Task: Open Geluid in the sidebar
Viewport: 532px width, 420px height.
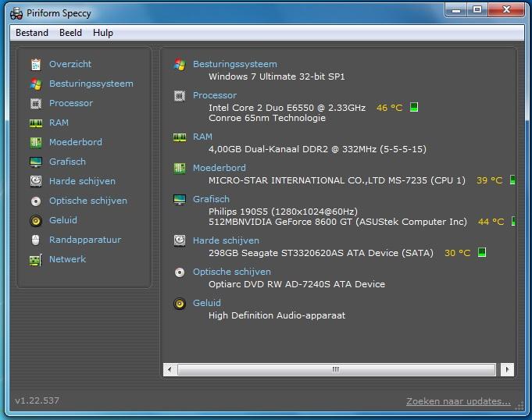Action: [x=63, y=220]
